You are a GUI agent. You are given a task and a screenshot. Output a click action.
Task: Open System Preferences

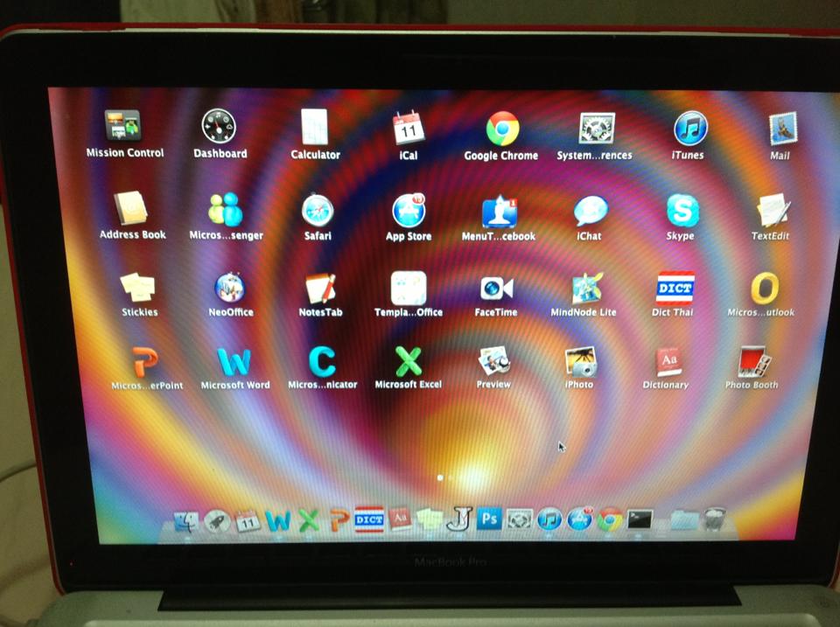[597, 129]
